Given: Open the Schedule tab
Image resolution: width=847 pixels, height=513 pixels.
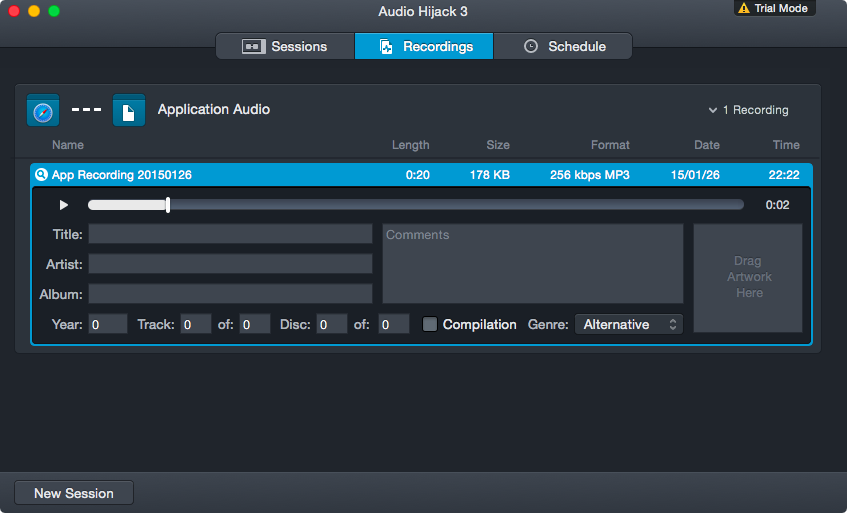Looking at the screenshot, I should (x=563, y=46).
